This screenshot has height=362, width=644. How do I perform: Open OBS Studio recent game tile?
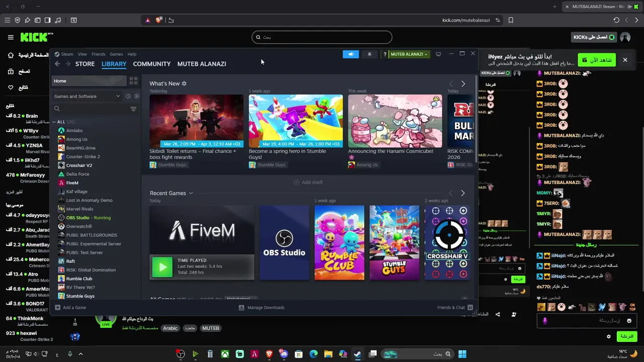pos(284,242)
